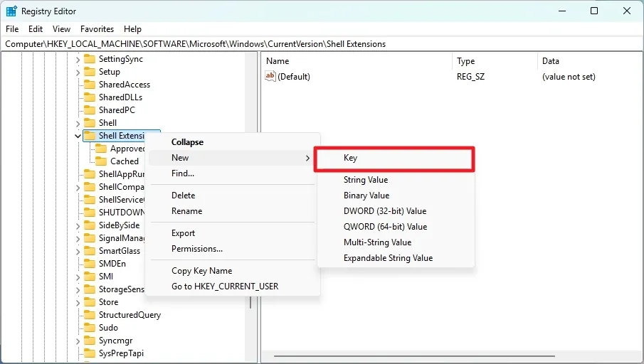Expand the Syncmgr key chevron
This screenshot has height=364, width=644.
(x=78, y=341)
